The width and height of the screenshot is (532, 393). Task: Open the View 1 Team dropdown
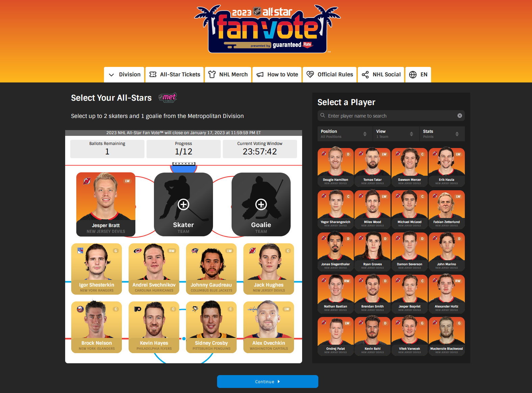click(x=395, y=134)
